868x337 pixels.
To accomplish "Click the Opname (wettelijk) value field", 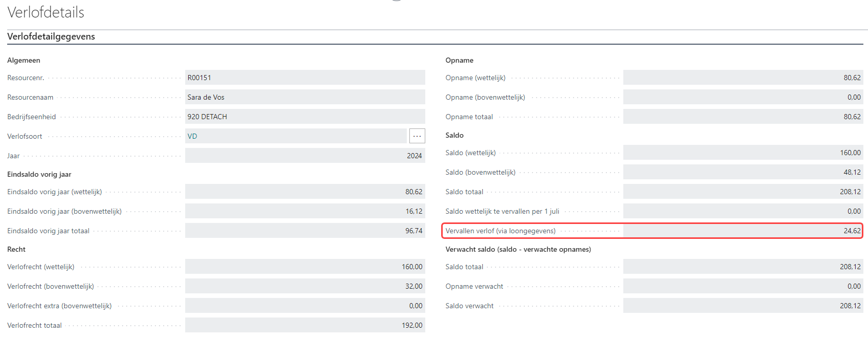I will 743,78.
